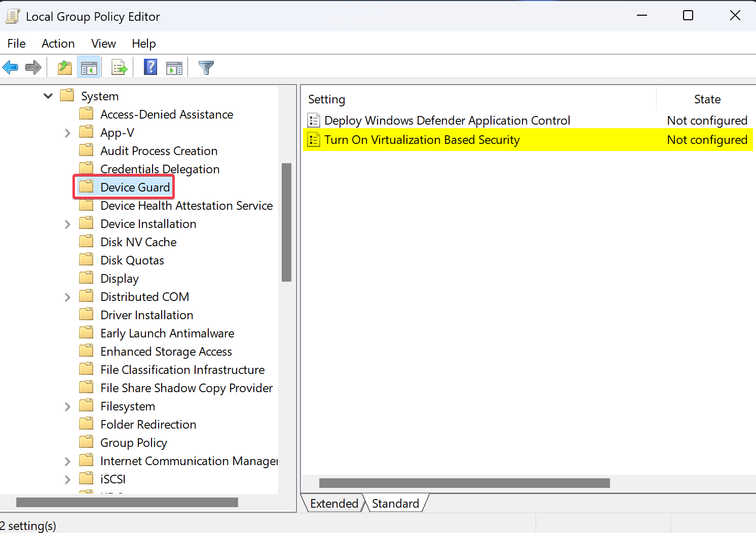Open Turn On Virtualization Based Security setting
The width and height of the screenshot is (756, 533).
click(x=422, y=140)
